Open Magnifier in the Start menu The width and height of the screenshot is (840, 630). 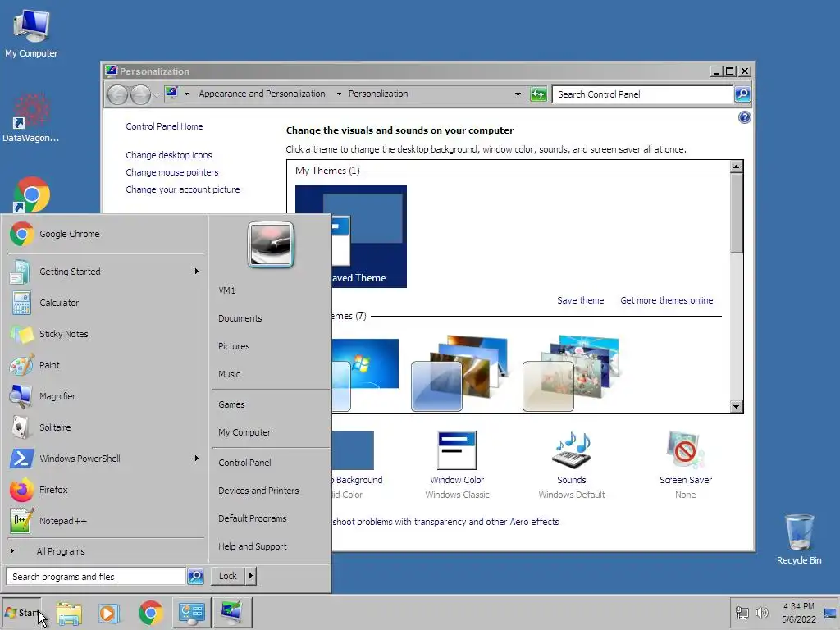tap(106, 396)
